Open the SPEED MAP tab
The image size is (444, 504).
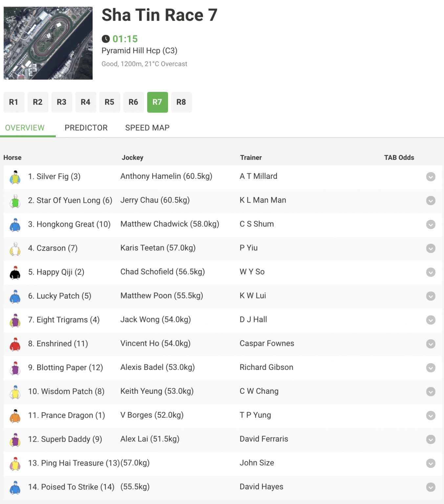pos(147,128)
